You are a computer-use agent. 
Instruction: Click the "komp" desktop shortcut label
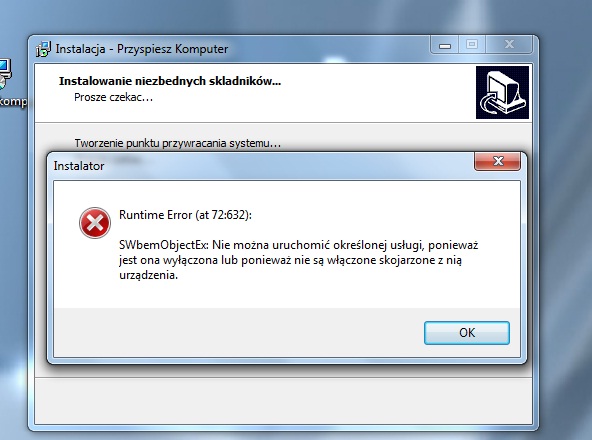(13, 102)
